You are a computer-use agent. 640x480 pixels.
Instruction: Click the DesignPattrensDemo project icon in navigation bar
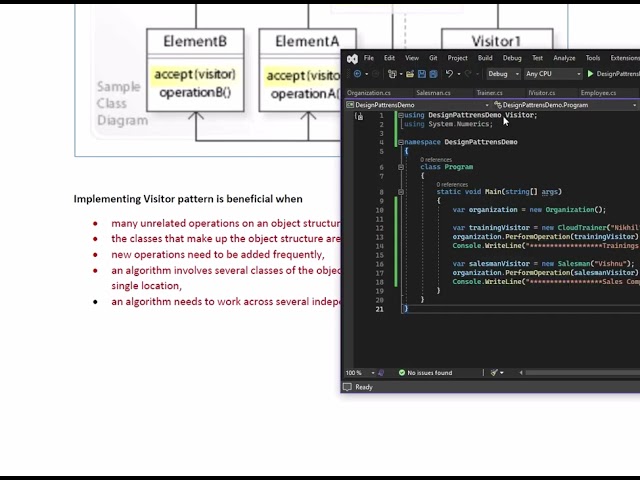coord(350,105)
